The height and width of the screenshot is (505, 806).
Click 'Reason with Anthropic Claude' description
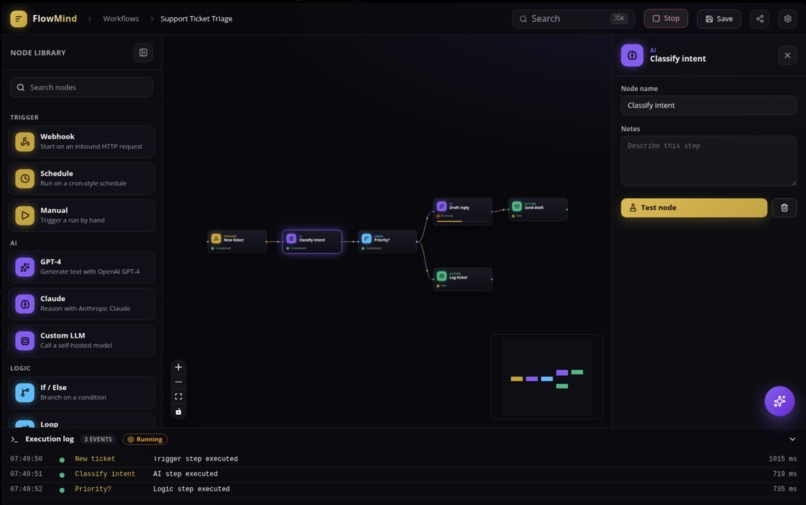click(85, 309)
